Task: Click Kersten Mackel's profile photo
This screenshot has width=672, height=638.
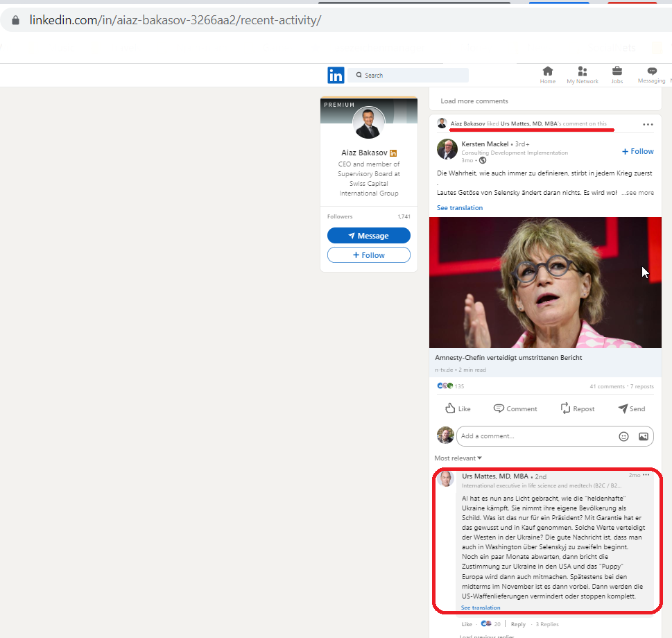Action: [x=447, y=149]
